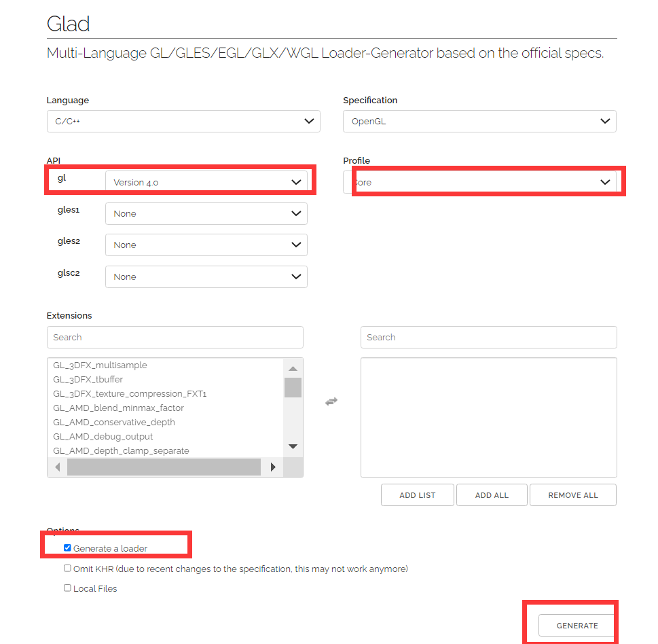This screenshot has height=644, width=658.
Task: Open the glsc2 version dropdown
Action: pyautogui.click(x=206, y=276)
